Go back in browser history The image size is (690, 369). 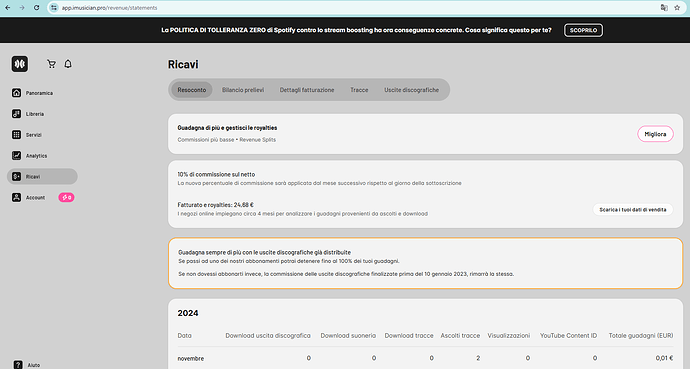7,7
